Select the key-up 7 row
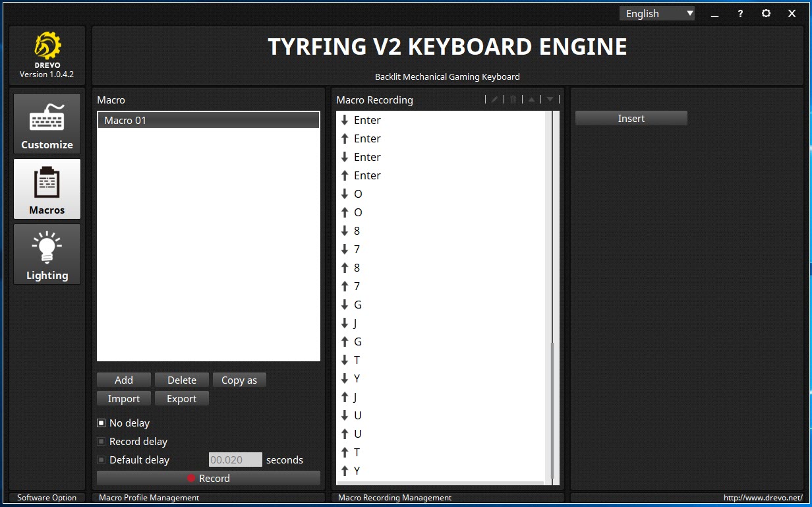 click(442, 286)
